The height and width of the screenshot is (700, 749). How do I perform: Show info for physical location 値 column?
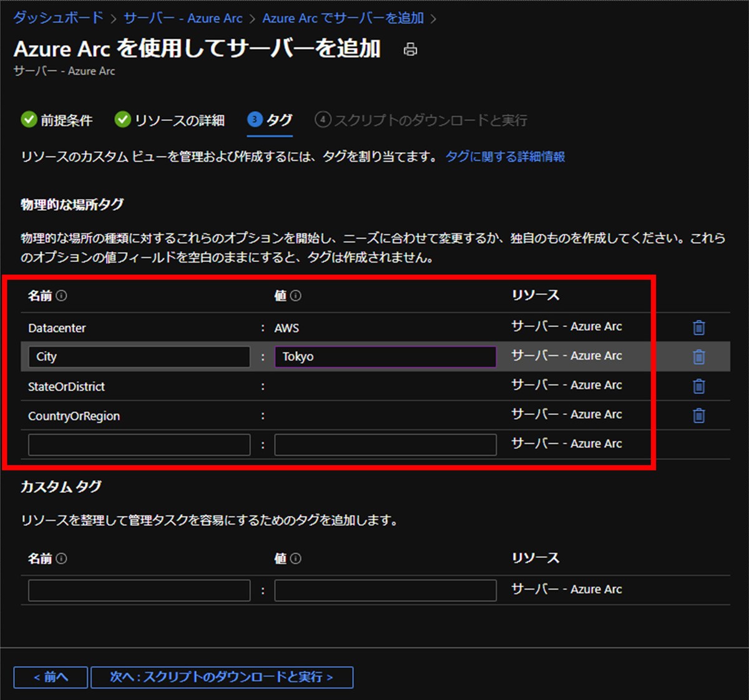(x=296, y=296)
